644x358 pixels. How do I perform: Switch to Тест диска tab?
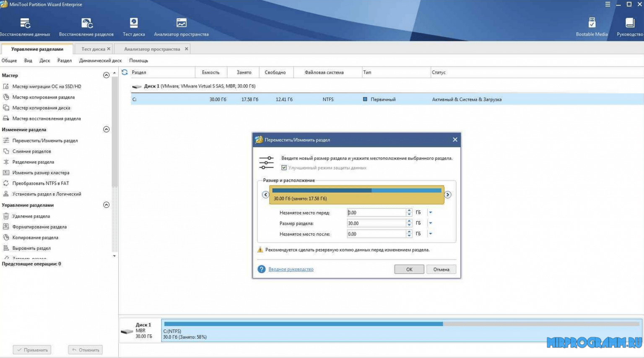coord(93,49)
